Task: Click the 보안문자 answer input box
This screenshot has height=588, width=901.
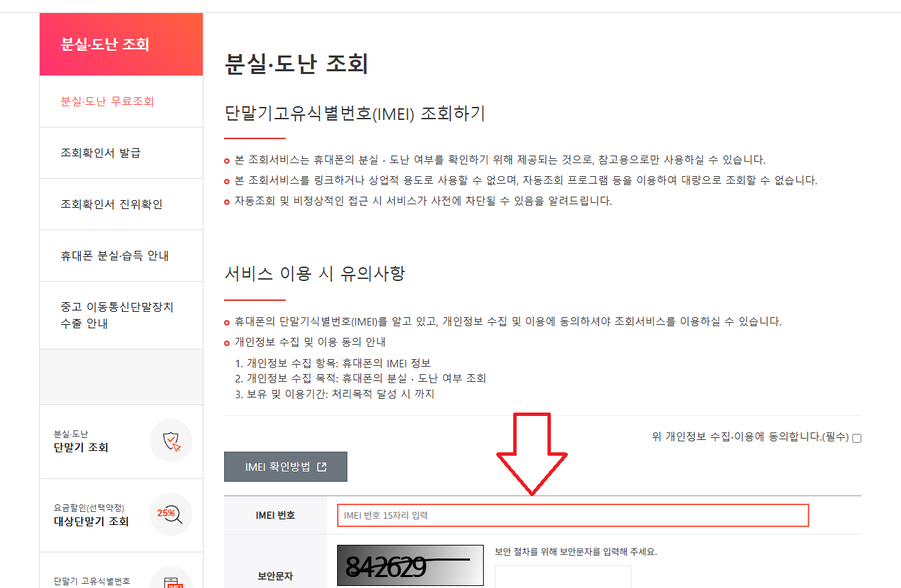Action: tap(563, 576)
